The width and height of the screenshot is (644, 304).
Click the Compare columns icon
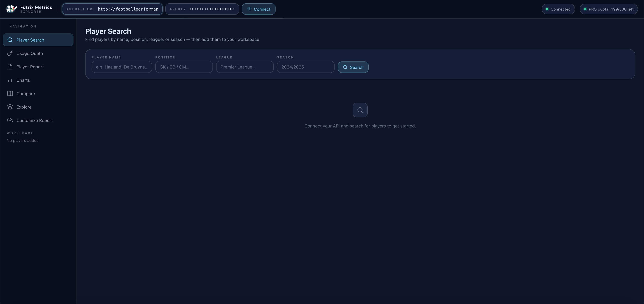pos(10,94)
